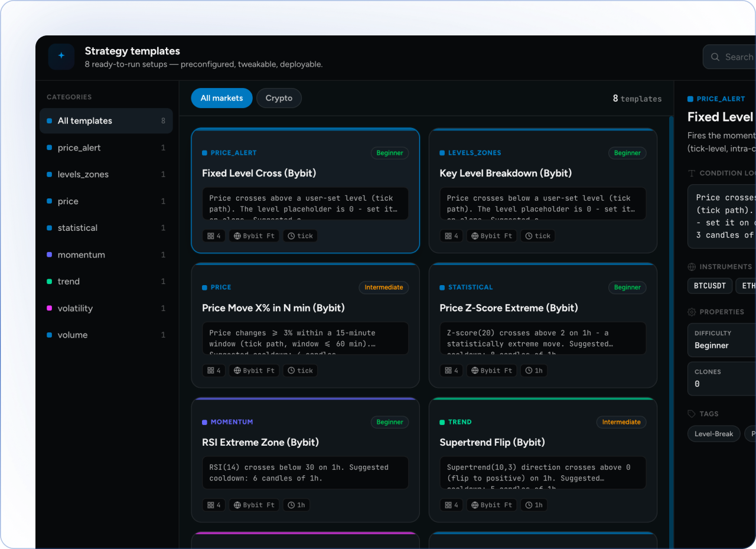756x549 pixels.
Task: Filter by the trend category
Action: click(106, 282)
